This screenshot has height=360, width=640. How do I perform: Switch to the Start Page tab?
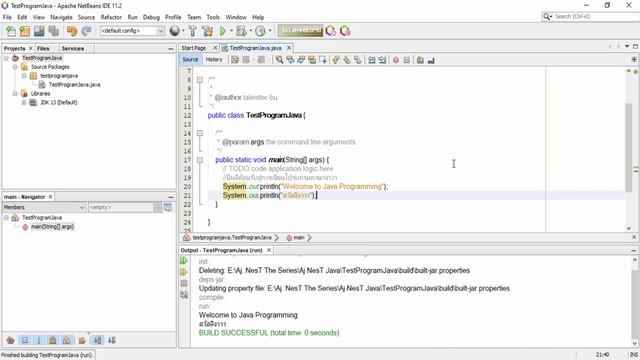click(x=193, y=48)
